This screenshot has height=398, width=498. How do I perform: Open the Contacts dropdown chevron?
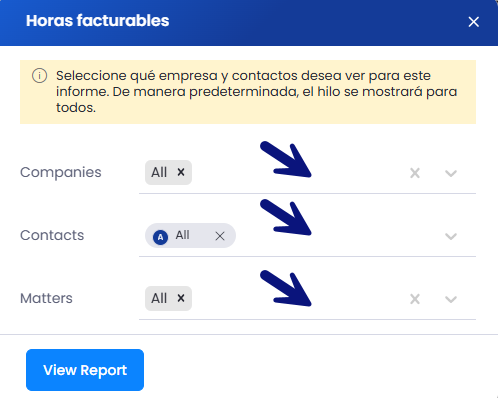[x=451, y=236]
